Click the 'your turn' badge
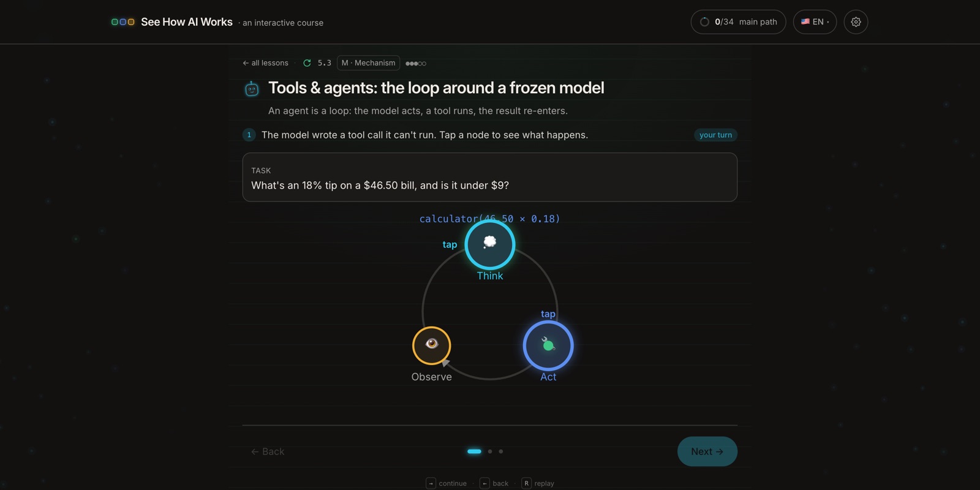Image resolution: width=980 pixels, height=490 pixels. pos(715,135)
